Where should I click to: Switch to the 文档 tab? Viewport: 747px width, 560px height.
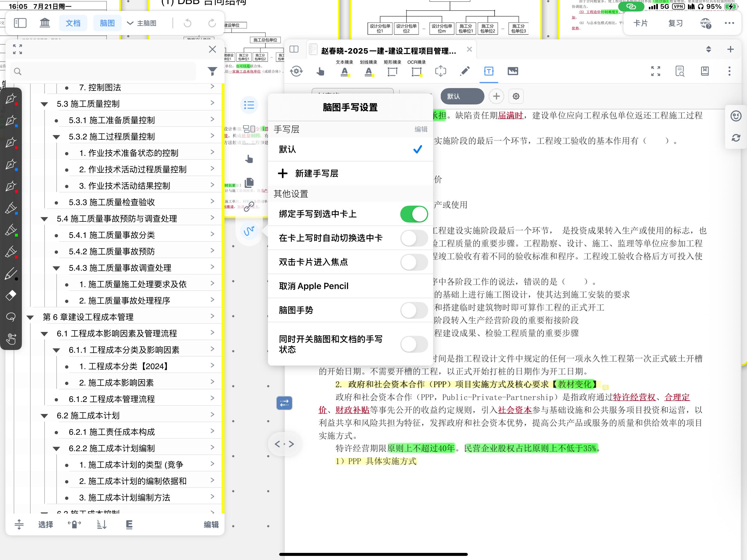click(x=73, y=23)
